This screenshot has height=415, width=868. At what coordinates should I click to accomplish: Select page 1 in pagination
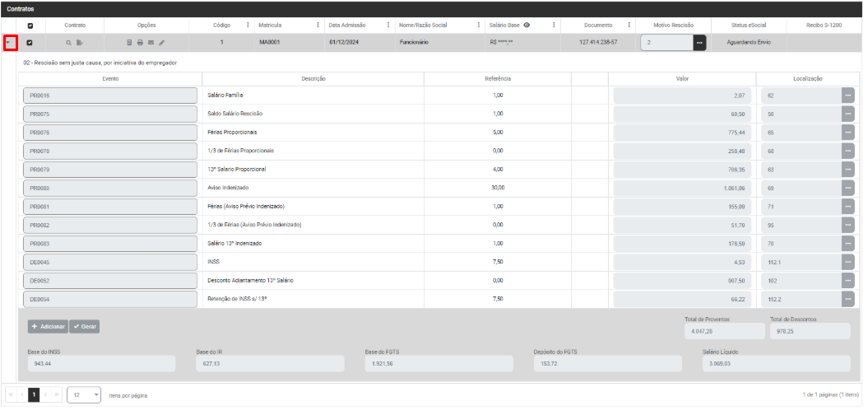pos(34,395)
